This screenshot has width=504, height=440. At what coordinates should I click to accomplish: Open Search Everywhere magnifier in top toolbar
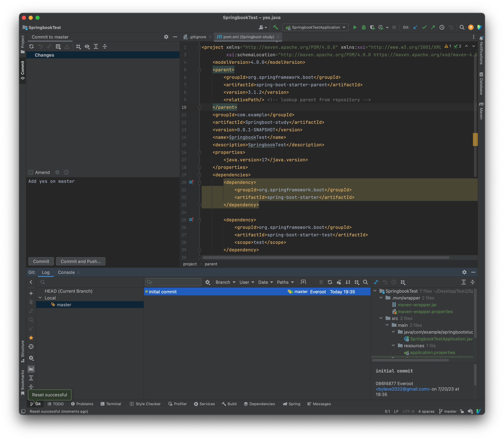(x=462, y=27)
